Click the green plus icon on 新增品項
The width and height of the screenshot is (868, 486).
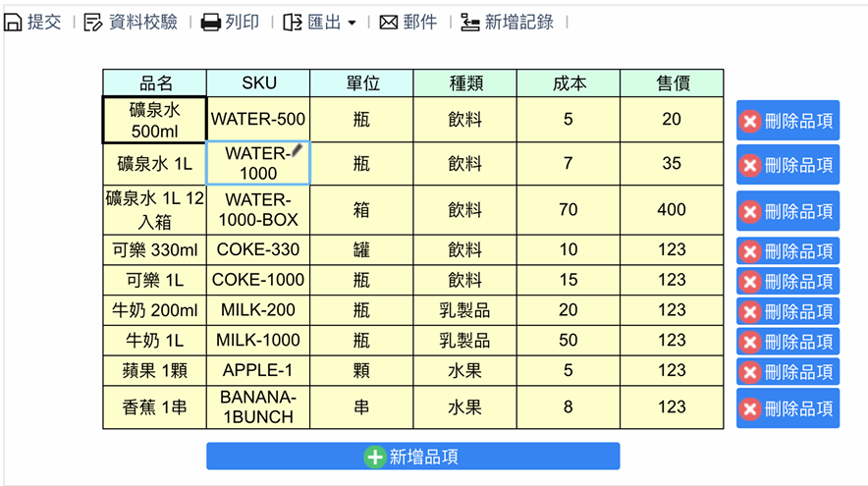pyautogui.click(x=375, y=457)
